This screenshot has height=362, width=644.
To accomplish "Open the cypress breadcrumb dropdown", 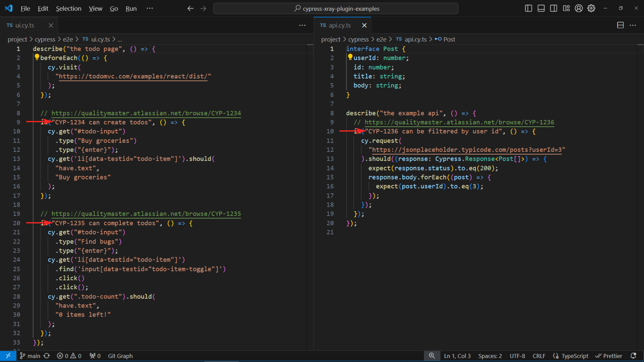I will [x=45, y=39].
